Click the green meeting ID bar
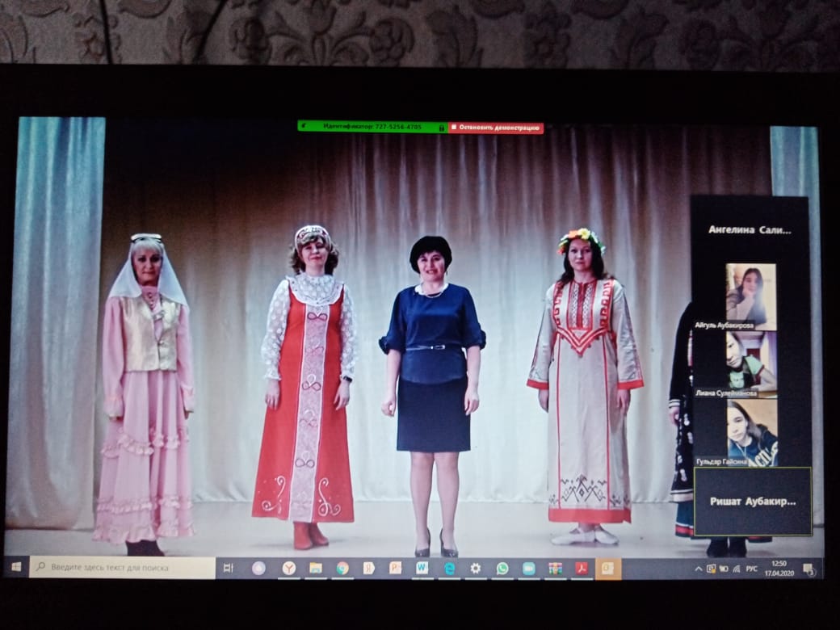 pos(367,127)
